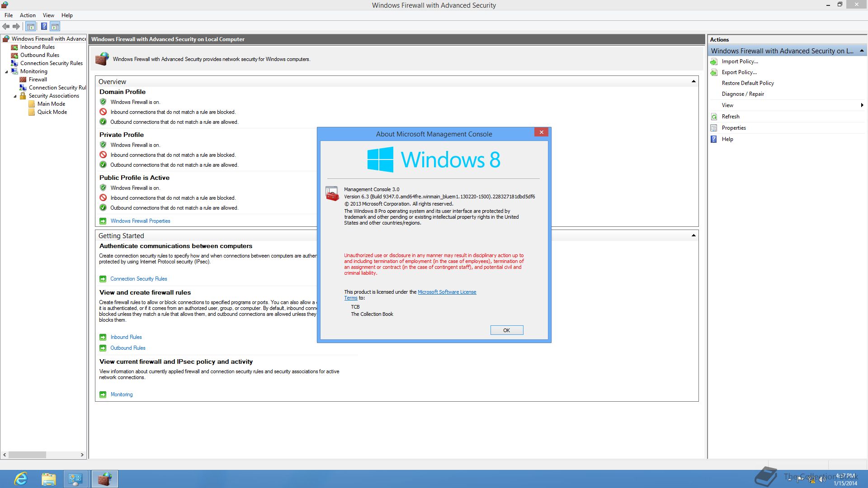Open Internet Explorer from taskbar
This screenshot has height=488, width=868.
(x=21, y=479)
